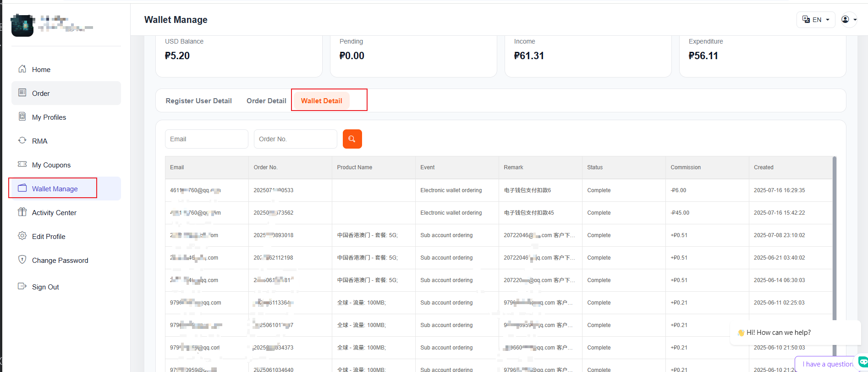This screenshot has height=372, width=868.
Task: Open the EN language dropdown
Action: 816,20
